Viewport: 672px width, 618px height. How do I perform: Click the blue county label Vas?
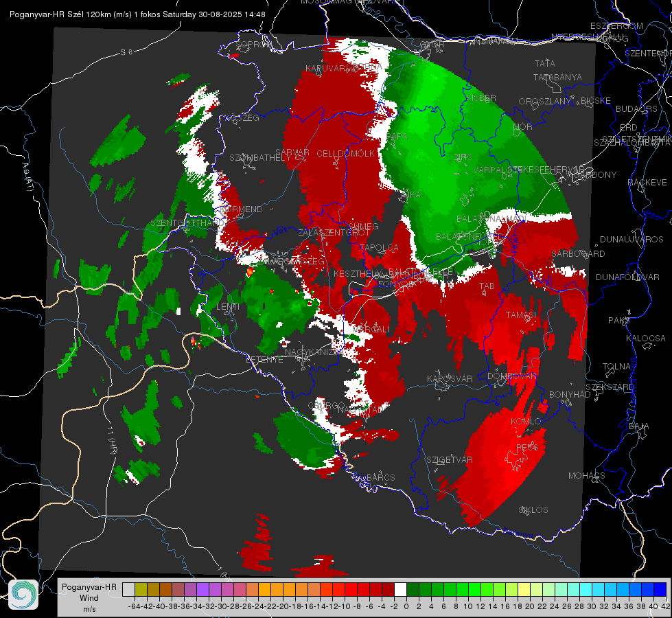(280, 231)
